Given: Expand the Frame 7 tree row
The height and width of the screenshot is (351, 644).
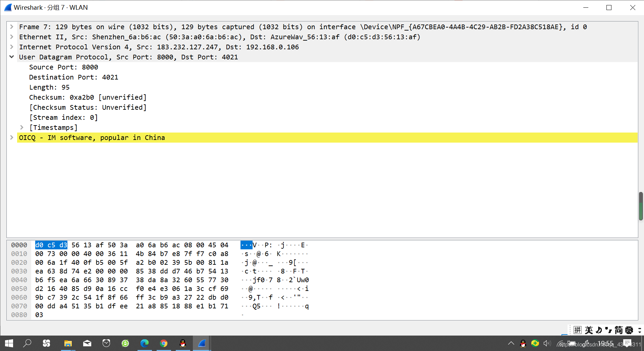Looking at the screenshot, I should [12, 27].
